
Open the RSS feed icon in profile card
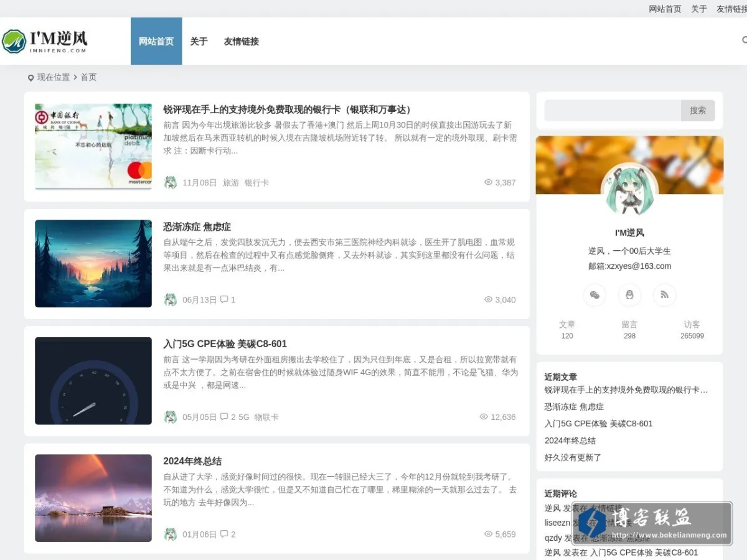point(664,295)
